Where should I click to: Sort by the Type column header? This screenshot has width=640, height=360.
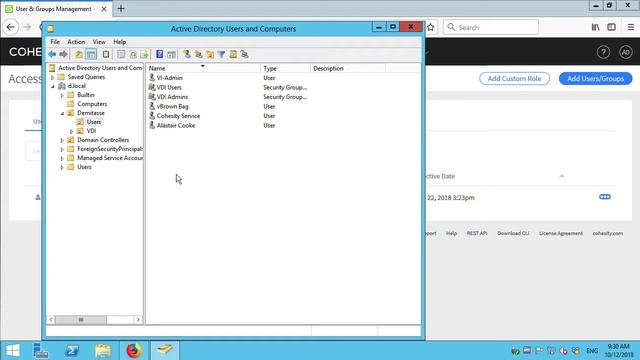(285, 68)
